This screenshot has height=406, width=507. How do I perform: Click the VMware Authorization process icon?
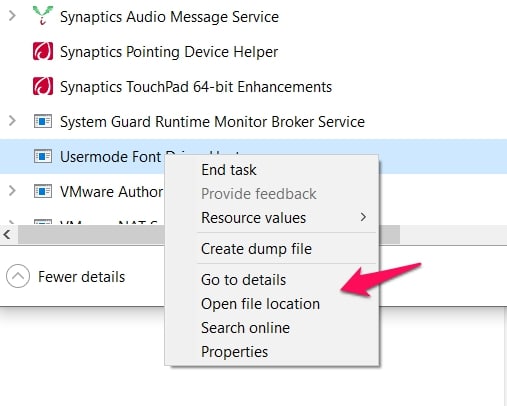[x=43, y=191]
